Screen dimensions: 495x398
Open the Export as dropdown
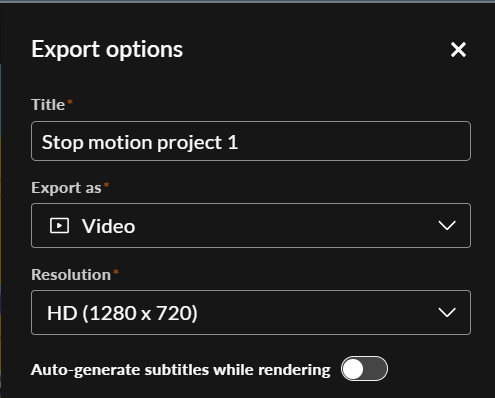click(x=251, y=226)
